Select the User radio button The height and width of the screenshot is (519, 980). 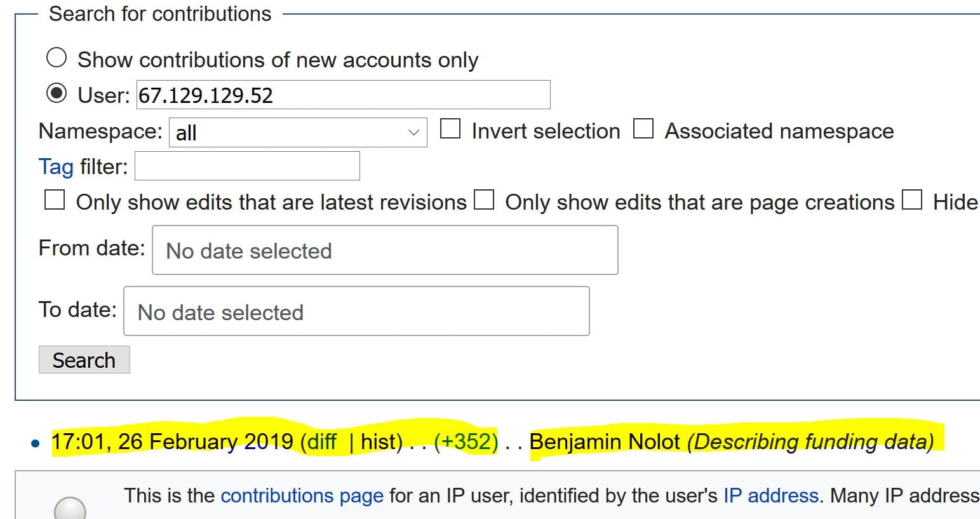[x=57, y=93]
